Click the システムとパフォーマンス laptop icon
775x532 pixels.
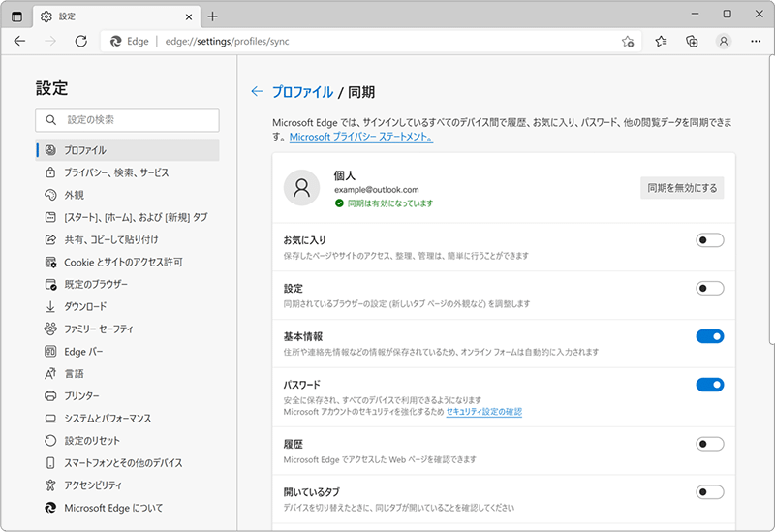pos(50,419)
